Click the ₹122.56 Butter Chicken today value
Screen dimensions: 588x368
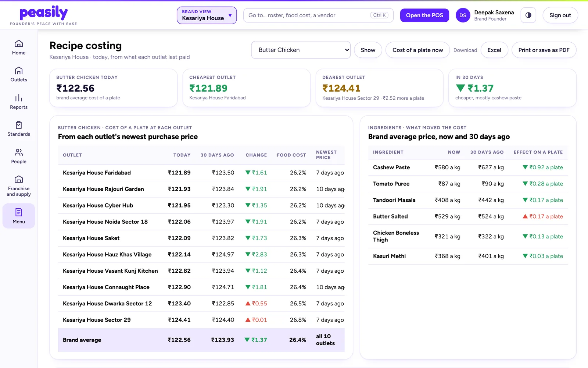(x=75, y=88)
